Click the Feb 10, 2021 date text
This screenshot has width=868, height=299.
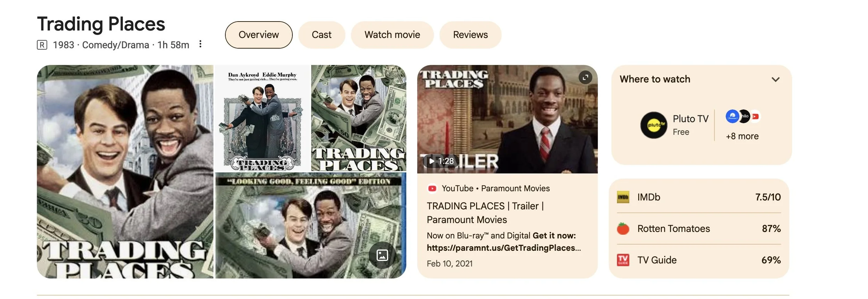450,264
